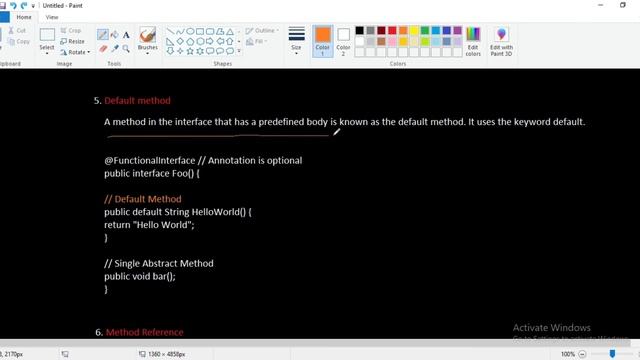The image size is (640, 360).
Task: Choose the Triangle shape
Action: (230, 31)
